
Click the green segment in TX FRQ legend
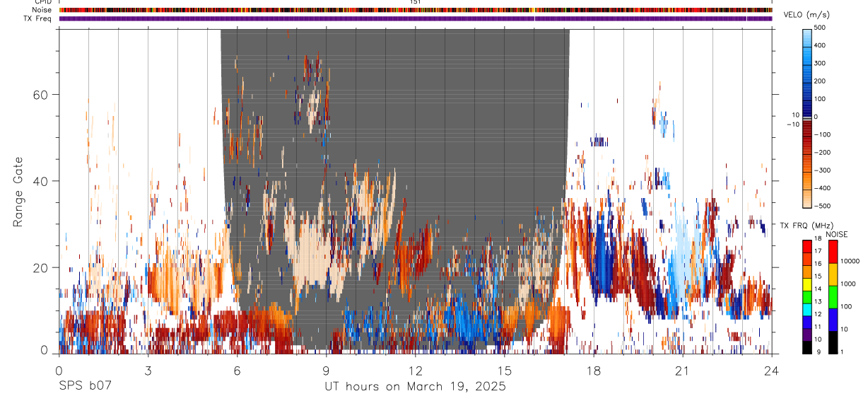(807, 296)
